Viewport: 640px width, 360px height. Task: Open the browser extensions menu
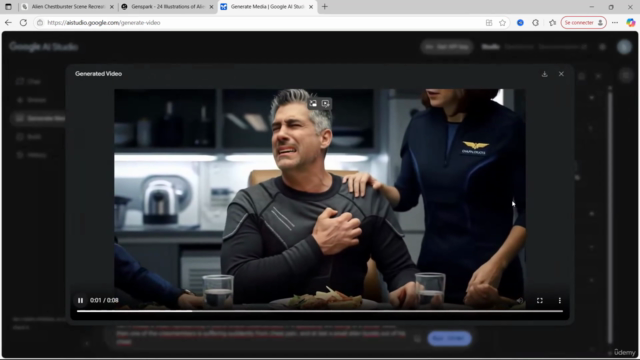[x=536, y=22]
